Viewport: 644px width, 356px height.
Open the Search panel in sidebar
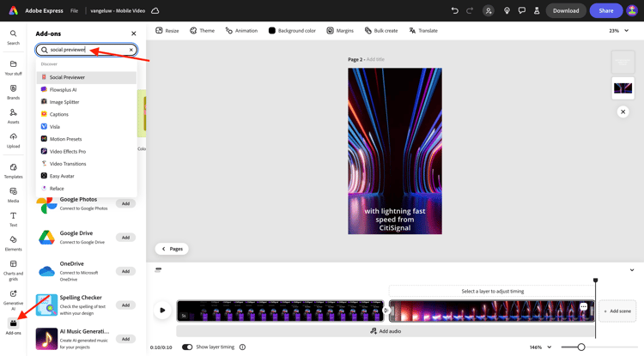(13, 38)
